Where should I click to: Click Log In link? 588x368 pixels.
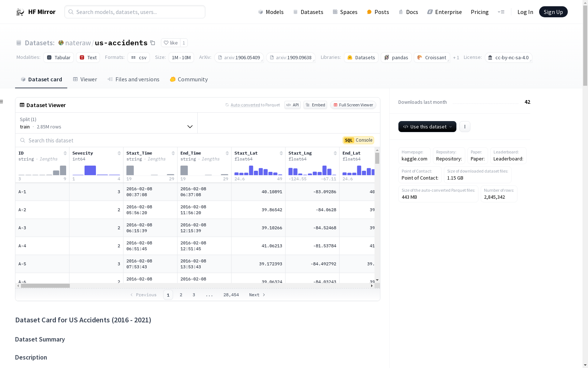pos(525,12)
